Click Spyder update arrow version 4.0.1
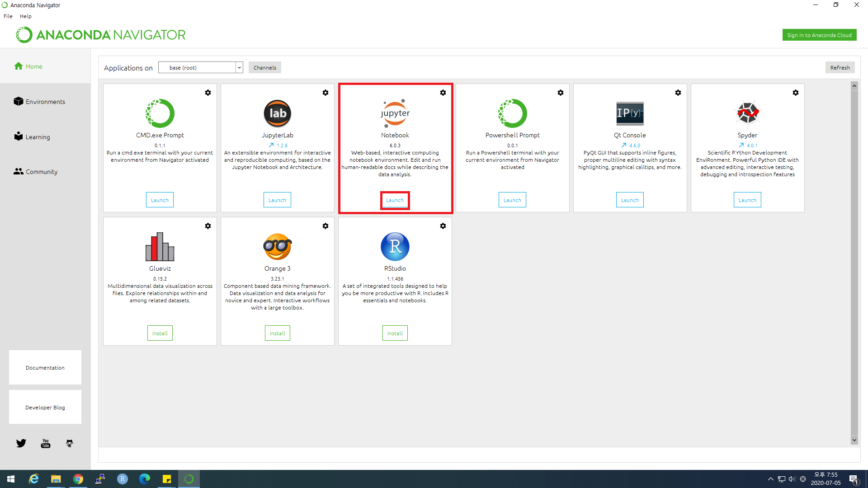The image size is (868, 488). [748, 145]
